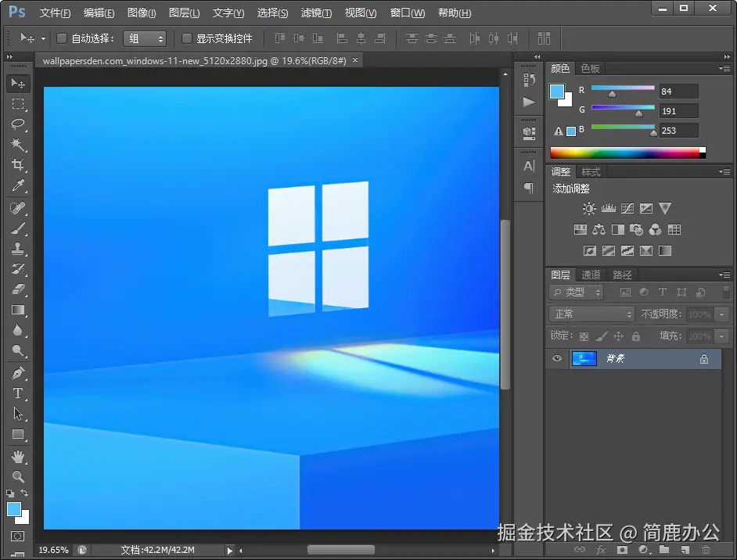Select the Eyedropper tool
The height and width of the screenshot is (560, 737).
tap(18, 185)
